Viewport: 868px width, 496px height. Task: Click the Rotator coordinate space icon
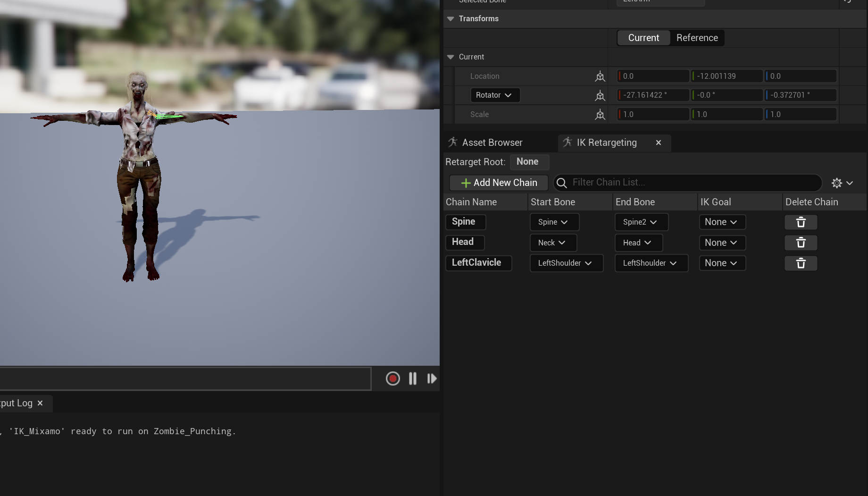coord(600,95)
